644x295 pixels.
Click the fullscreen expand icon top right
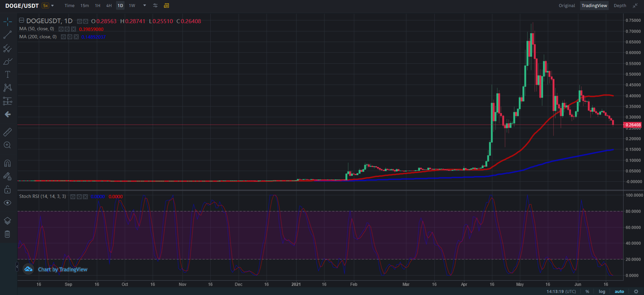(635, 6)
